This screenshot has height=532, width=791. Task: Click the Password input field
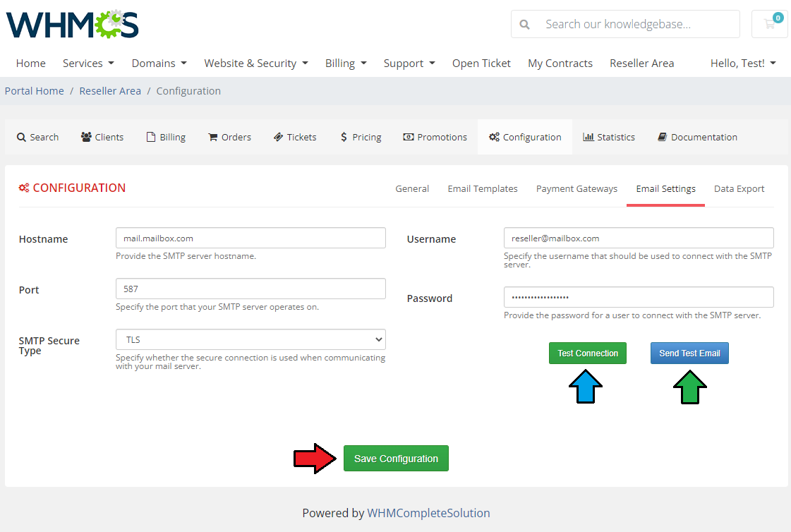(x=639, y=297)
